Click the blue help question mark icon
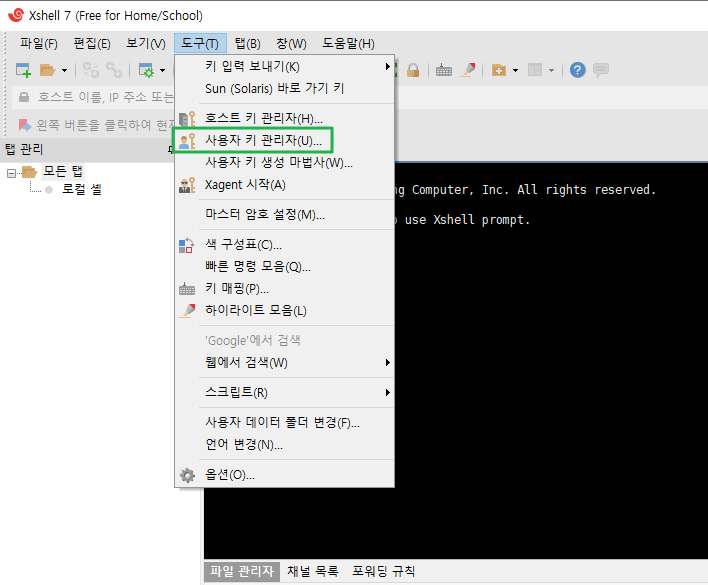The height and width of the screenshot is (585, 708). pos(578,70)
